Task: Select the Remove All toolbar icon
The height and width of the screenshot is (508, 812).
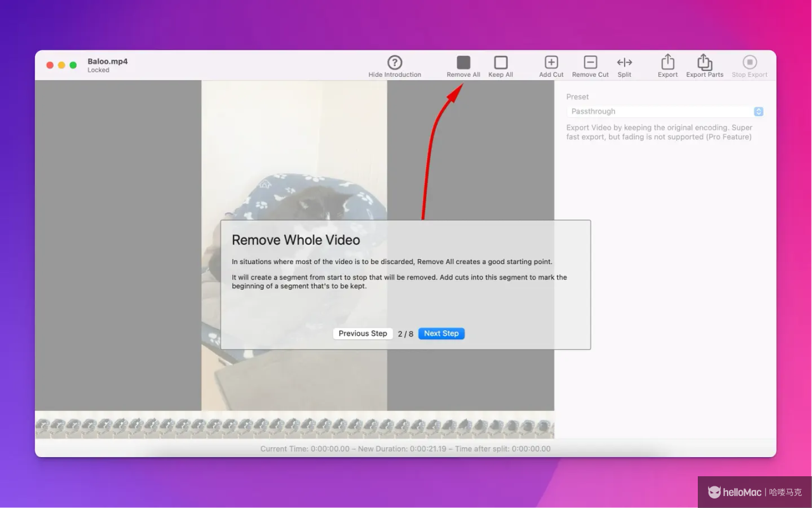Action: point(463,62)
